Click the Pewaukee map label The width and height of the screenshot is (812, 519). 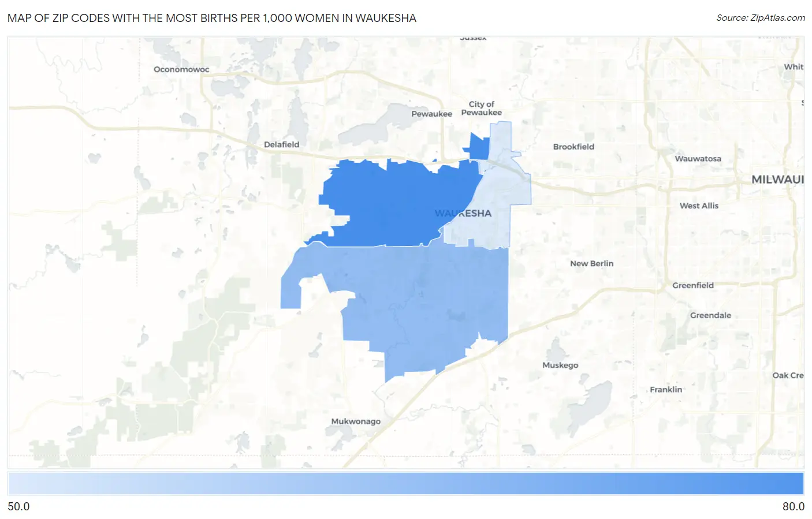coord(431,114)
